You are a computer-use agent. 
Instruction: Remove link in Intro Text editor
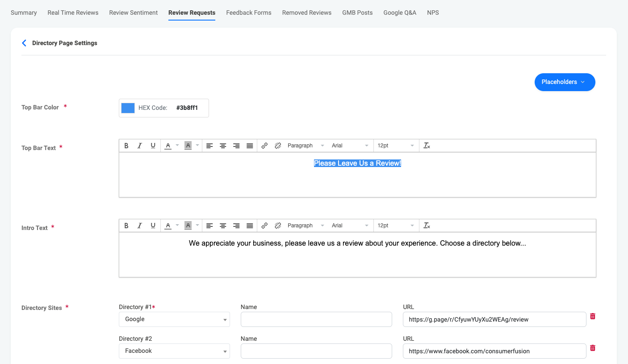pyautogui.click(x=278, y=226)
